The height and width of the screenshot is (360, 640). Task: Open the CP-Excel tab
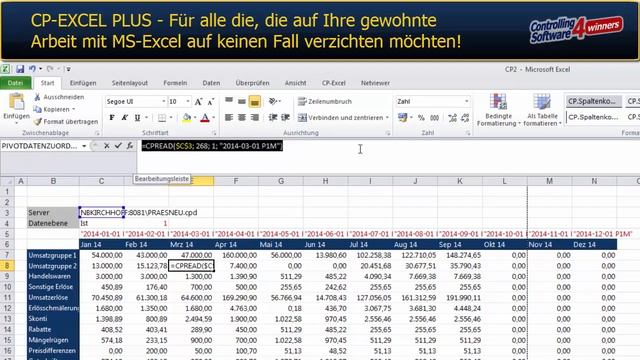click(x=333, y=83)
